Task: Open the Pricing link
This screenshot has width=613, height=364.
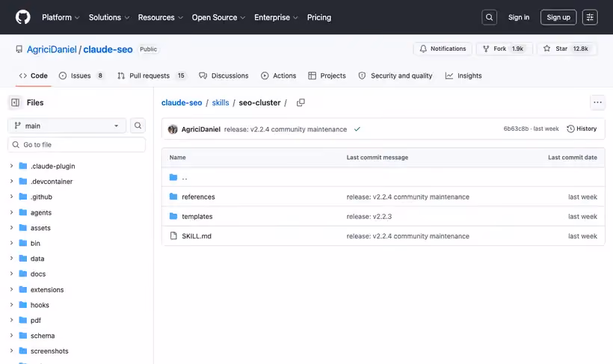Action: click(x=319, y=17)
